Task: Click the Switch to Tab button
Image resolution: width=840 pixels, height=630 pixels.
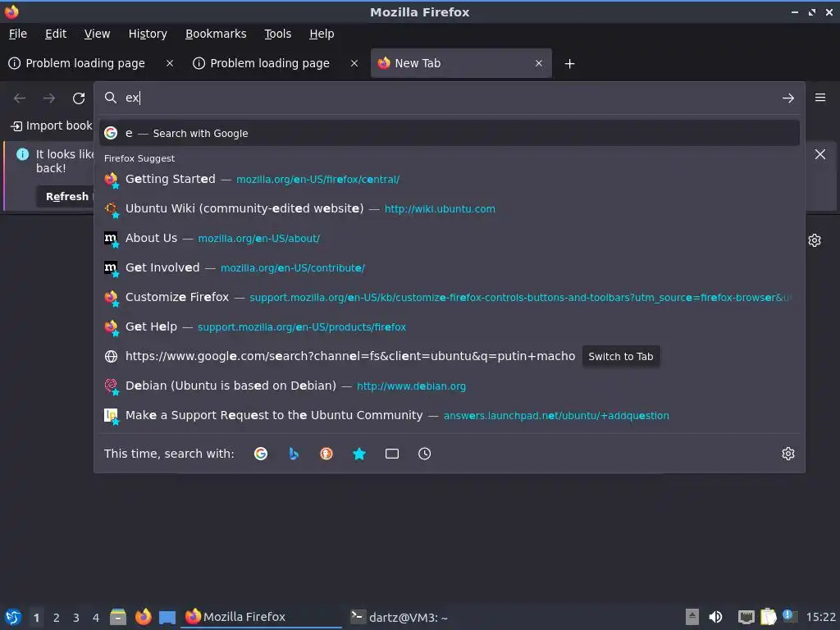Action: point(620,357)
